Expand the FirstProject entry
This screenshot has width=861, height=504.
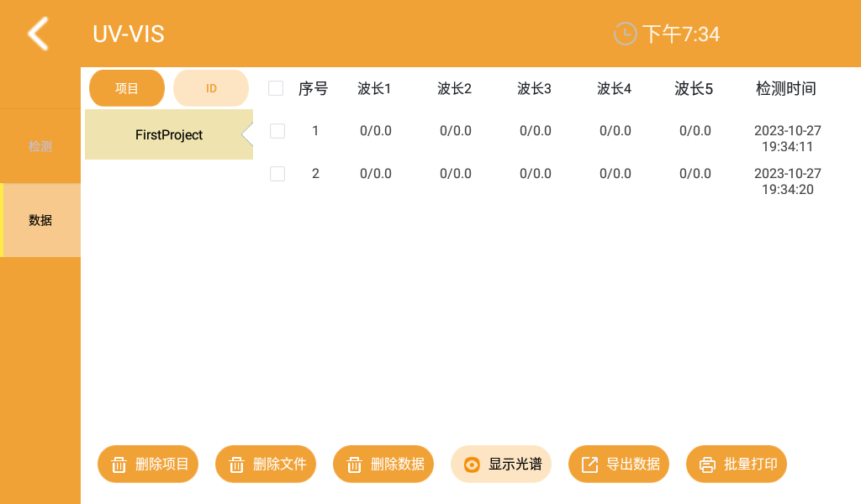(x=168, y=134)
